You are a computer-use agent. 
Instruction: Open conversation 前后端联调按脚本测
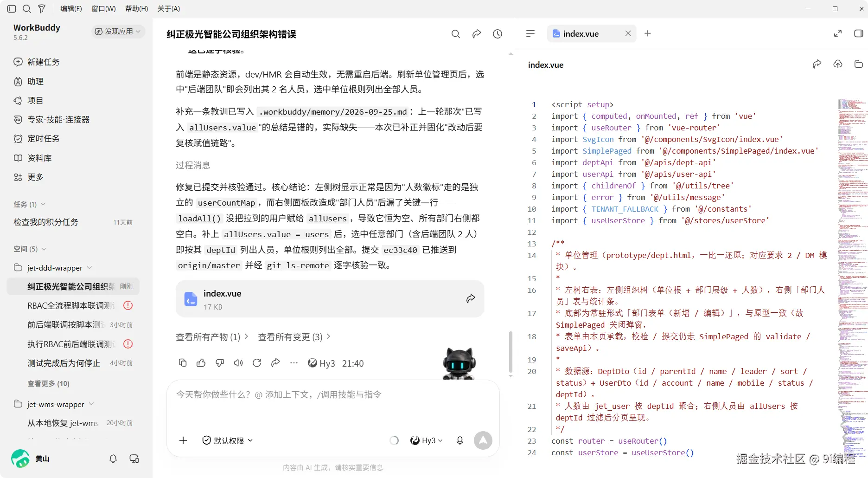[73, 324]
